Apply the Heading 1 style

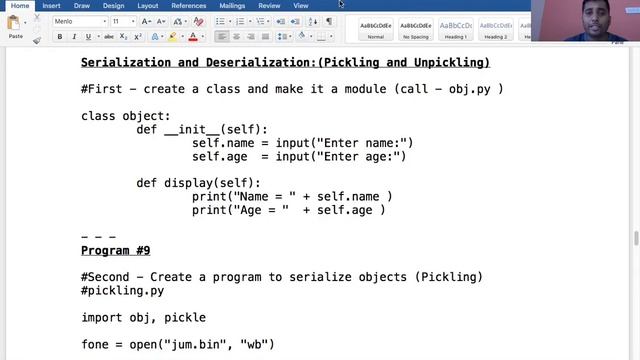[456, 29]
